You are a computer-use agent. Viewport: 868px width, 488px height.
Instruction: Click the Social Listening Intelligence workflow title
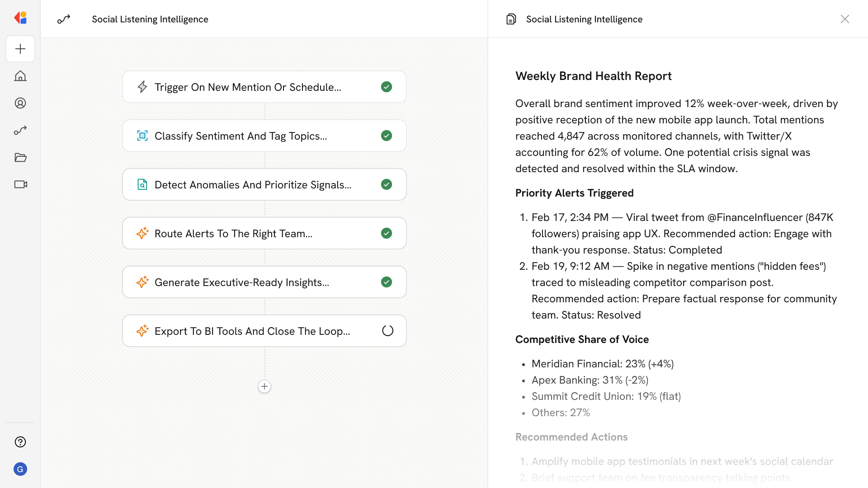[150, 19]
